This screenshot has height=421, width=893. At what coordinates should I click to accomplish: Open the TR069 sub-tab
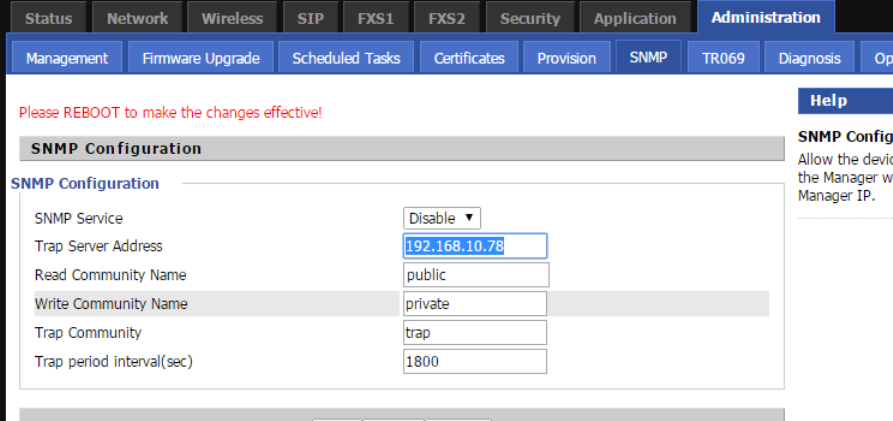pos(723,58)
